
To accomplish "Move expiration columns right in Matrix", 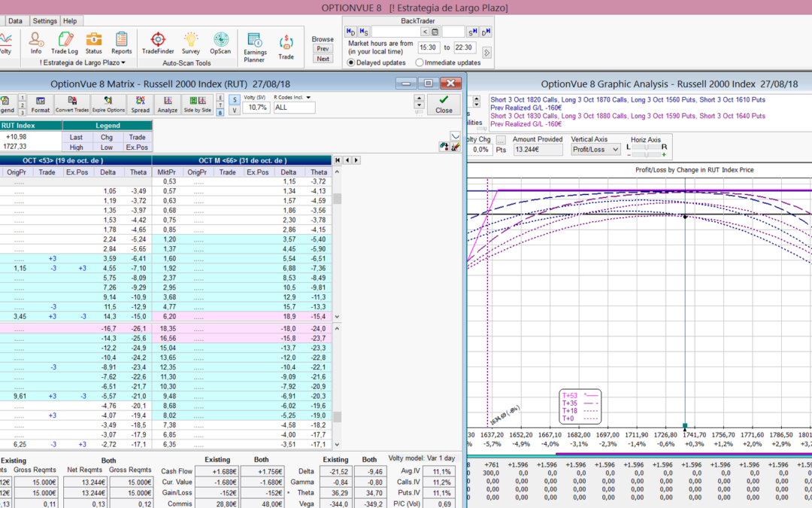I will 356,160.
